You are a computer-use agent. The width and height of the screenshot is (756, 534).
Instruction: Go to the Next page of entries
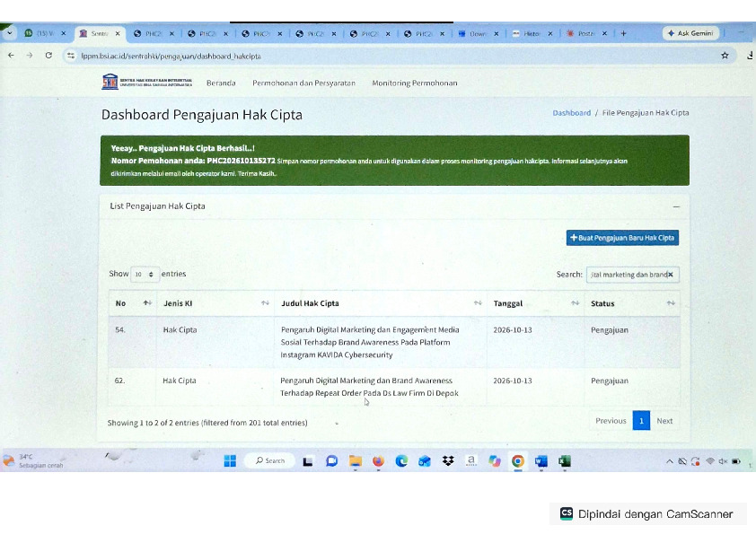click(664, 421)
